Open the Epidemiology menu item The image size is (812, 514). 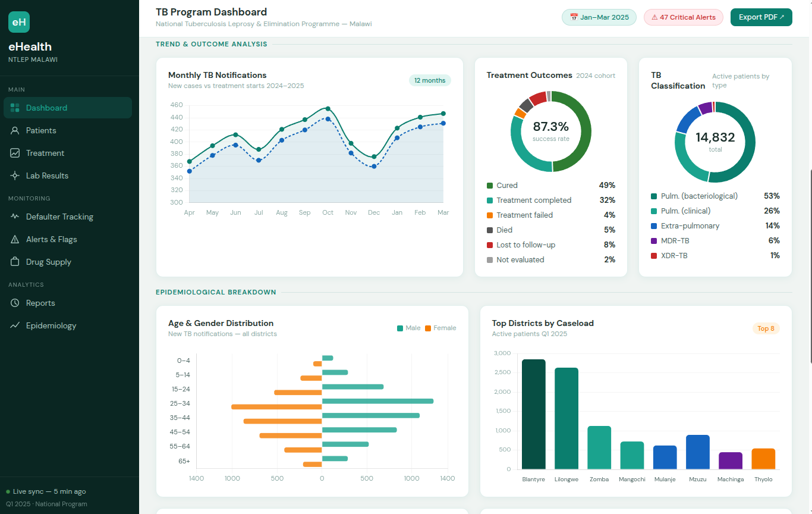pyautogui.click(x=51, y=325)
